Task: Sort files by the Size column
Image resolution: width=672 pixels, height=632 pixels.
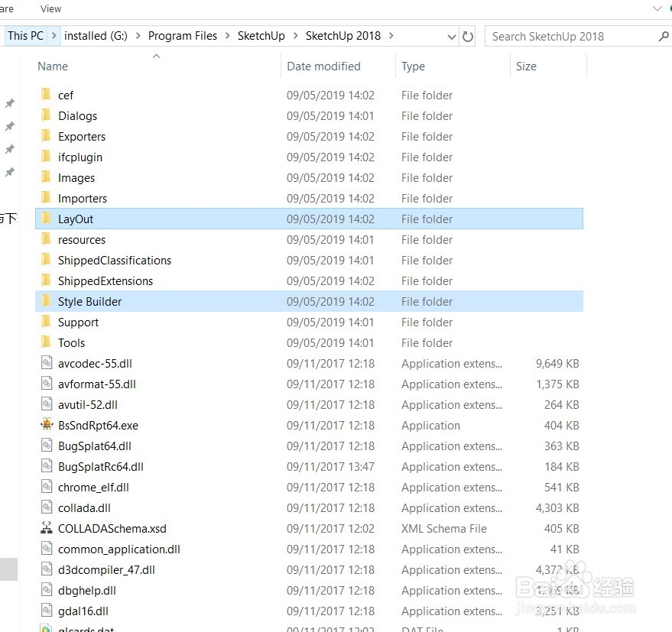Action: point(526,66)
